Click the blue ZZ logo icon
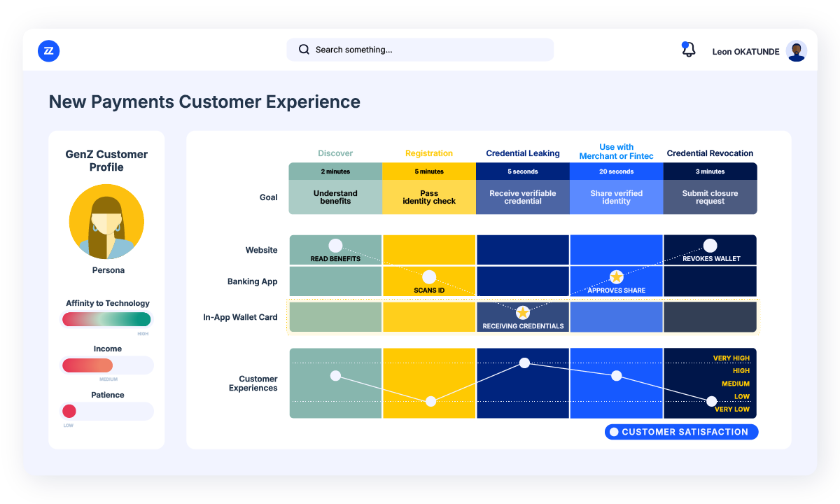840x504 pixels. tap(49, 50)
